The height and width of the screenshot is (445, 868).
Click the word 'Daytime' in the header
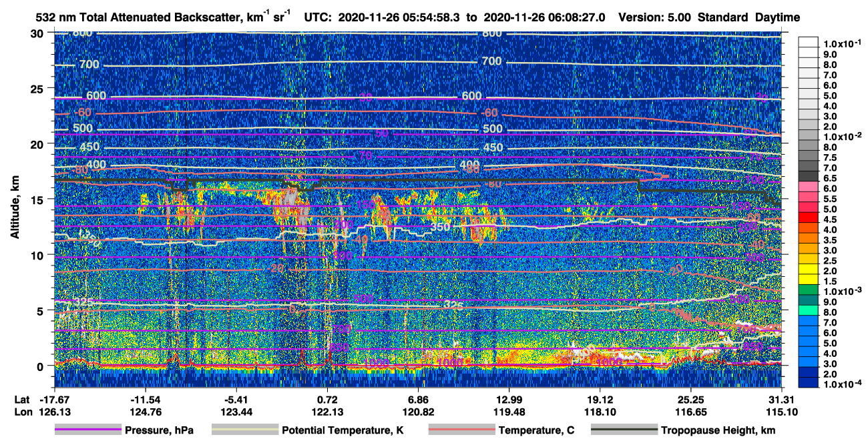(778, 17)
